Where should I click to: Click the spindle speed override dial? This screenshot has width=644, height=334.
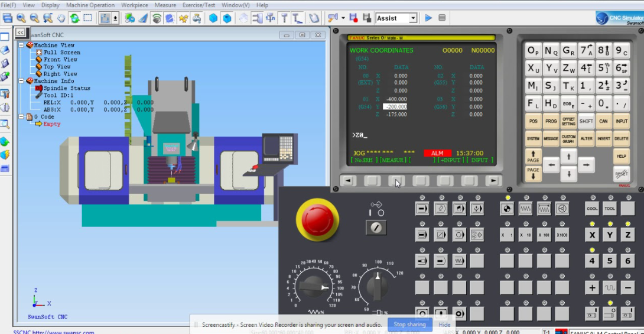click(x=377, y=286)
